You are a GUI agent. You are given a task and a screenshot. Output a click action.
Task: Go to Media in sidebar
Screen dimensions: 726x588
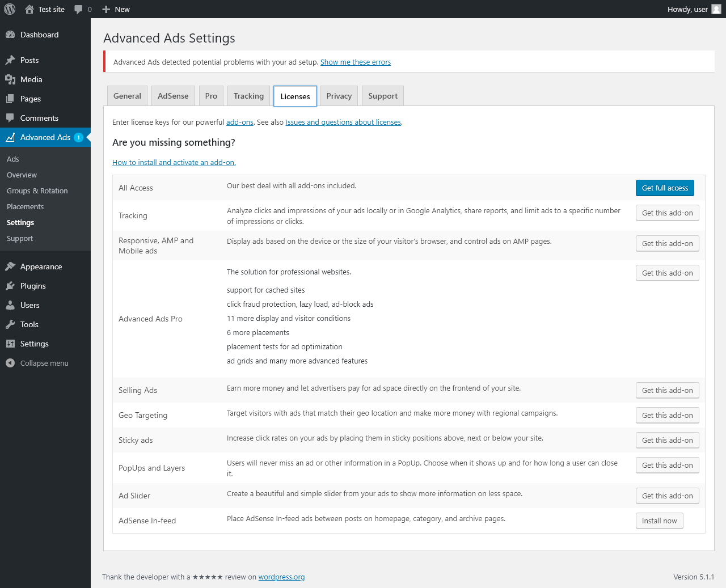(x=45, y=79)
